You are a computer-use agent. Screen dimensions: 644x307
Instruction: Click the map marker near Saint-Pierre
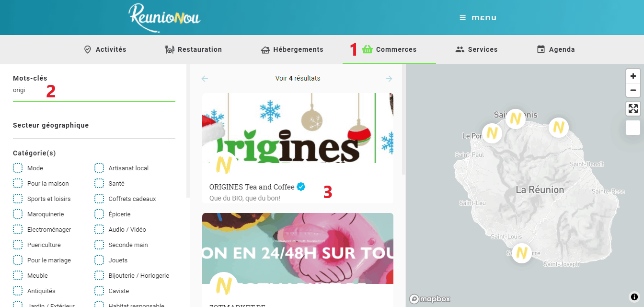(522, 252)
